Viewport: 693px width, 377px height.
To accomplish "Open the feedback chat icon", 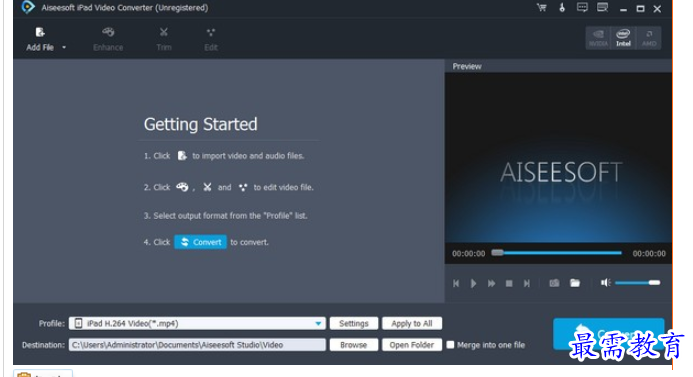I will point(582,8).
